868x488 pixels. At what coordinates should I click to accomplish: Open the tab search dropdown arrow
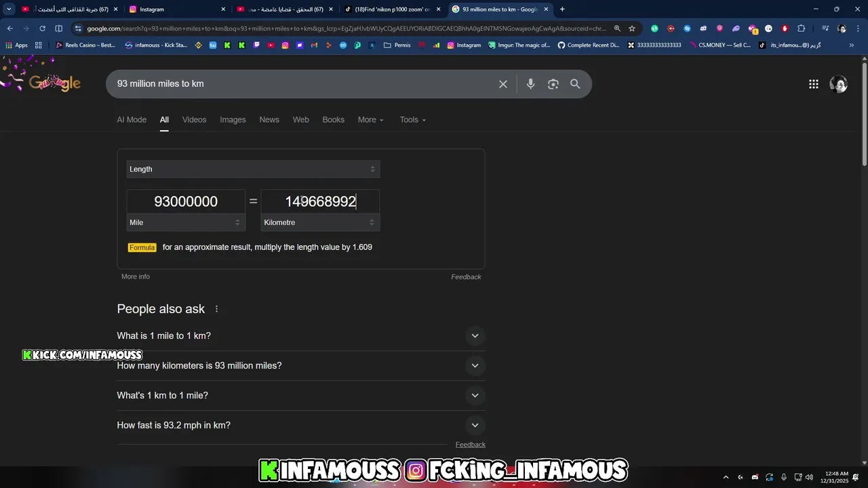tap(9, 9)
